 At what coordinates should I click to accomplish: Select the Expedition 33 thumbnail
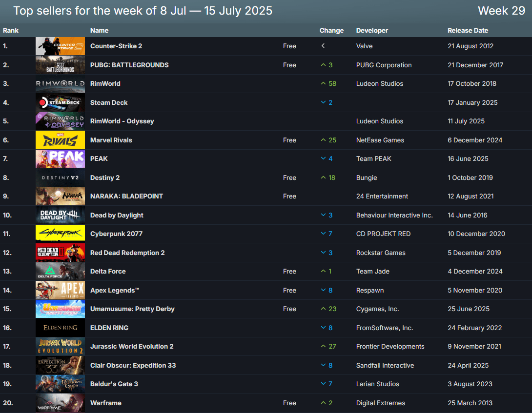(60, 366)
